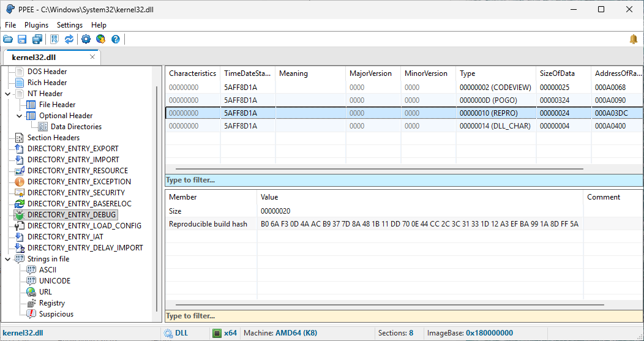Viewport: 644px width, 341px height.
Task: Click the lower table horizontal scrollbar
Action: pos(390,305)
